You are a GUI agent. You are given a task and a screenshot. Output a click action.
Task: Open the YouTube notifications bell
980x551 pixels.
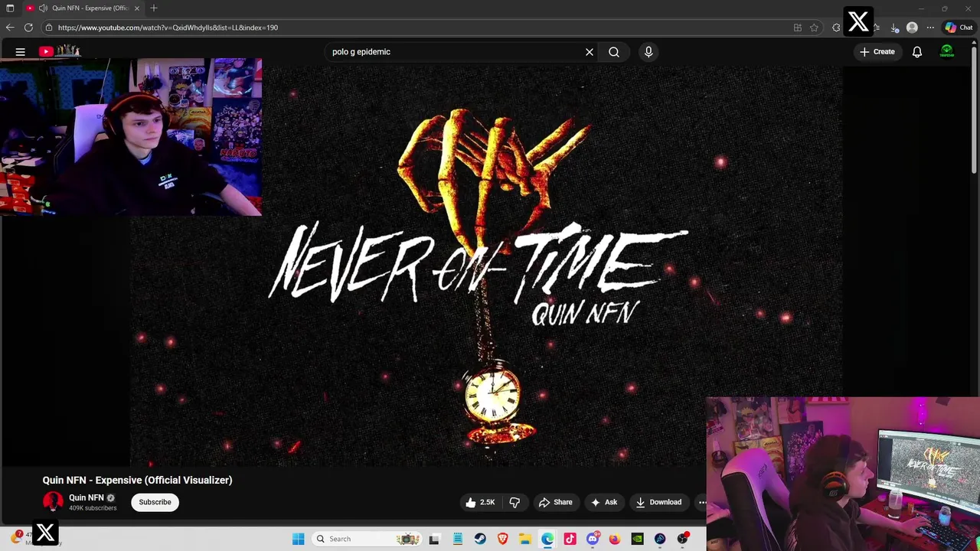[x=917, y=52]
